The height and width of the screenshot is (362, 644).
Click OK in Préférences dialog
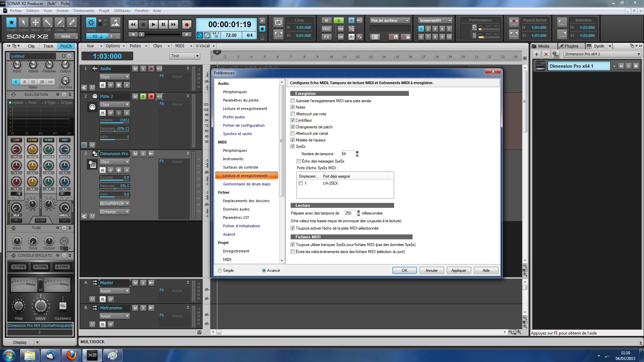tap(405, 270)
